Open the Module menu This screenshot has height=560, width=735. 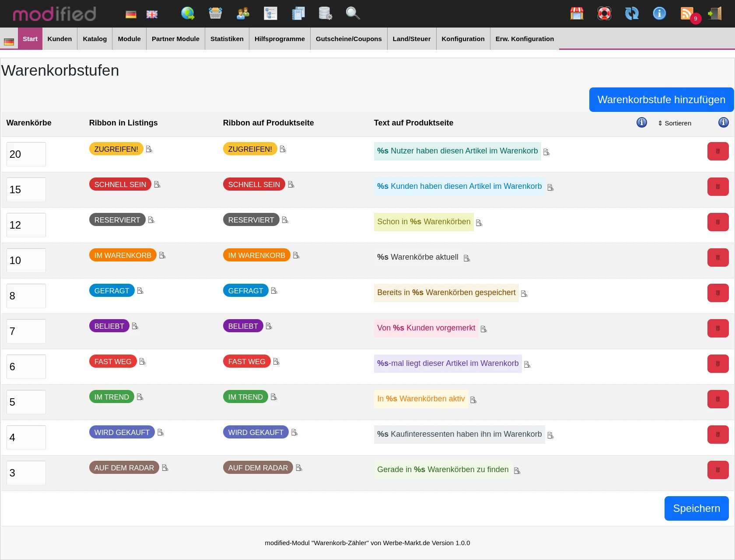(x=129, y=38)
